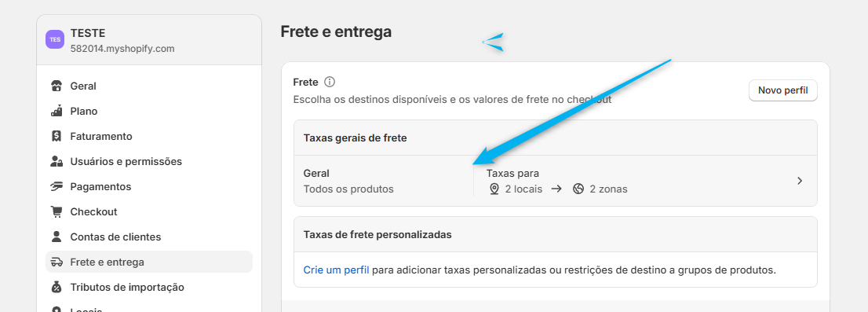This screenshot has width=868, height=312.
Task: Open Tributos de importação settings
Action: [x=149, y=287]
